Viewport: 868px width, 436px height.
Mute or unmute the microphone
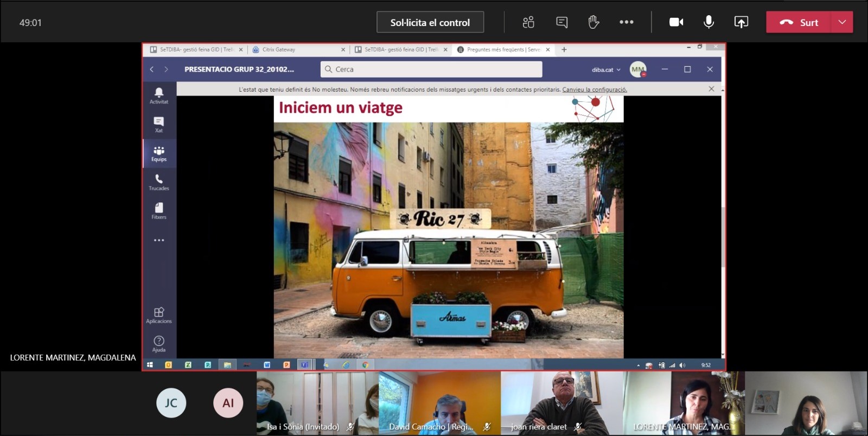pos(709,22)
